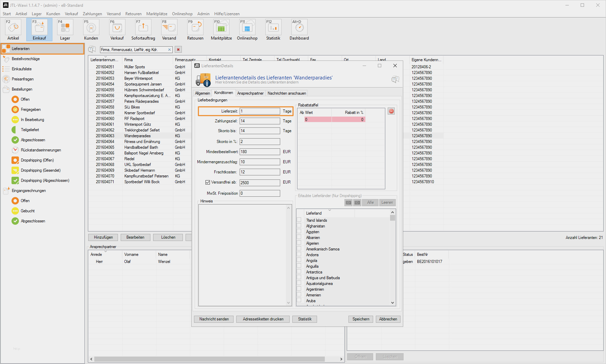Viewport: 606px width, 364px height.
Task: Clear the supplier search with red X
Action: pyautogui.click(x=178, y=50)
